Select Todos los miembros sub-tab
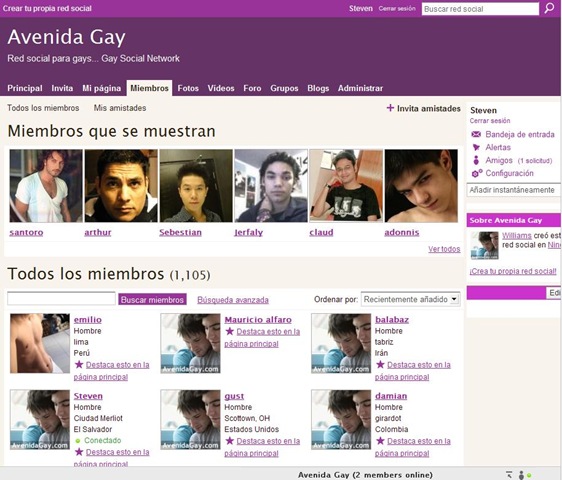562x480 pixels. point(43,108)
